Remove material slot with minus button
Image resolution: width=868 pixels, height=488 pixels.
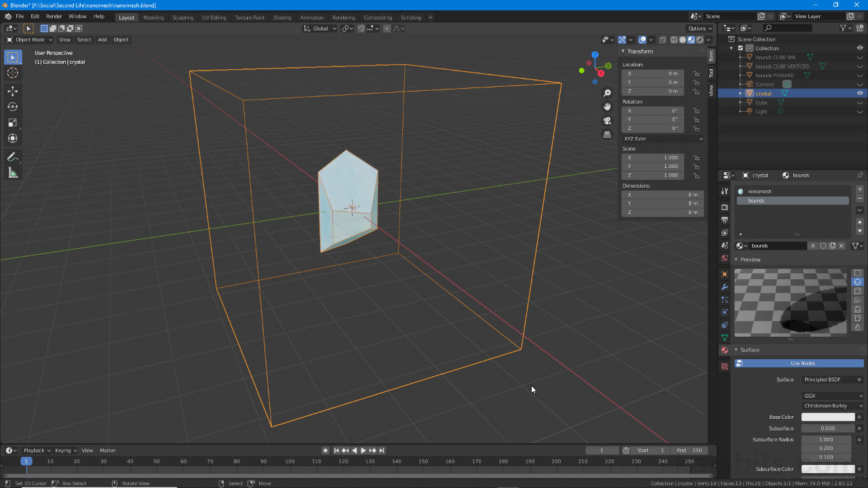pyautogui.click(x=860, y=198)
